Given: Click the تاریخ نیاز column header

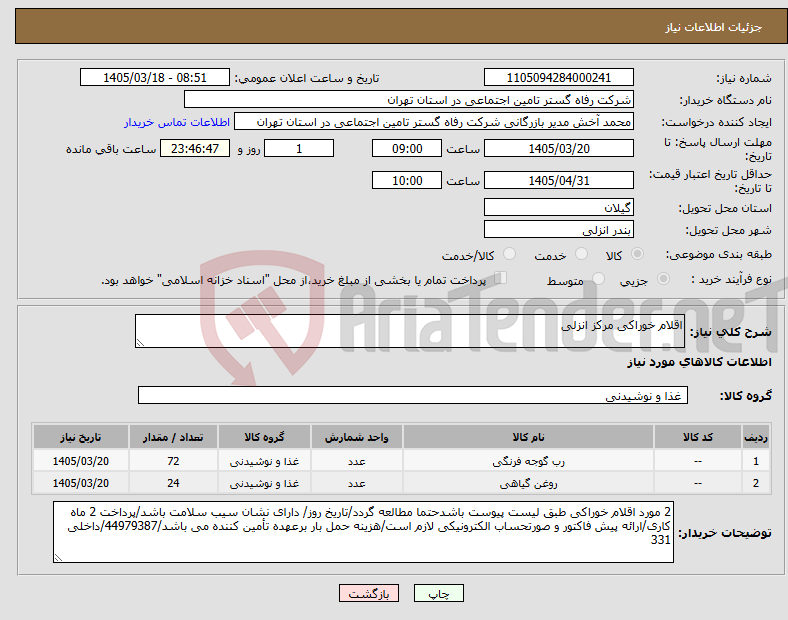Looking at the screenshot, I should tap(80, 437).
